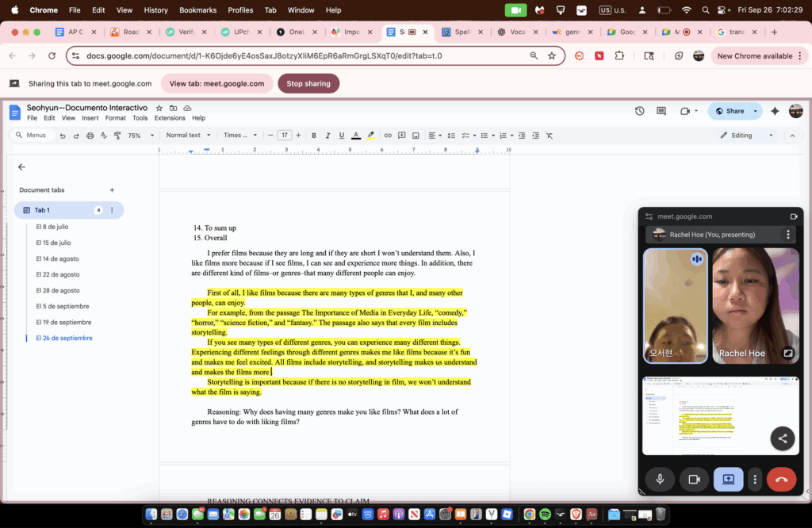The image size is (812, 528).
Task: Star the Seohyun document
Action: (x=159, y=108)
